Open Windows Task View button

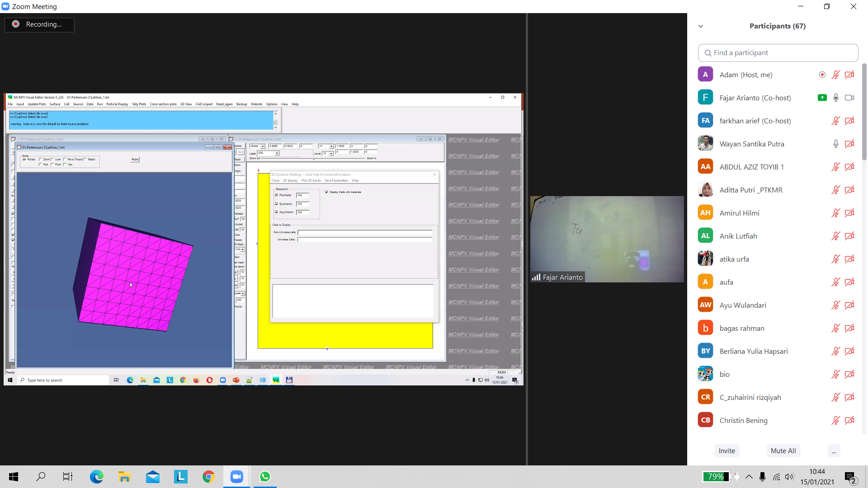point(68,477)
